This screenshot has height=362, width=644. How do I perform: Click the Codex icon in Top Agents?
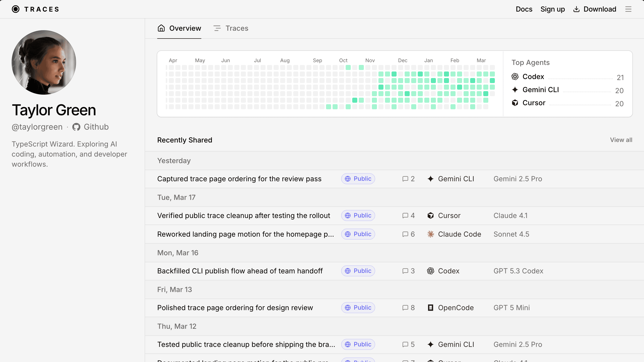pos(515,77)
